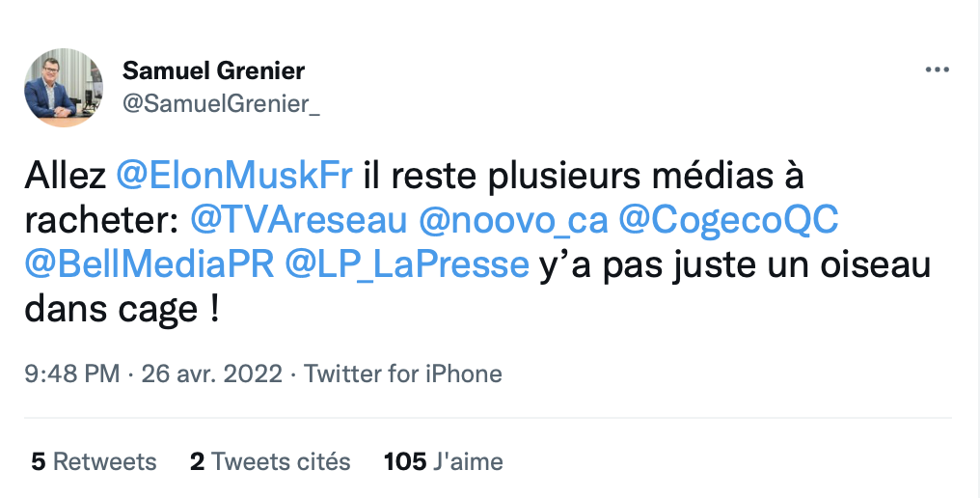Click the @BellMediaPR mention

tap(148, 265)
